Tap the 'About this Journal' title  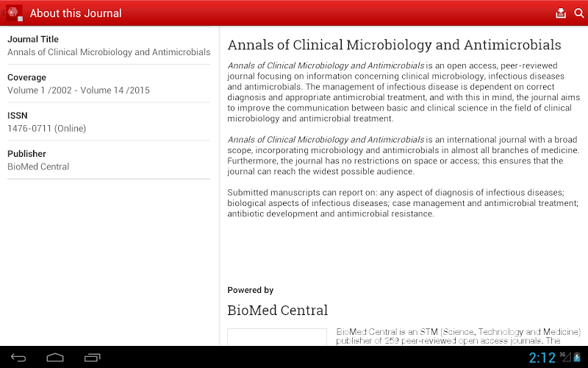(76, 13)
